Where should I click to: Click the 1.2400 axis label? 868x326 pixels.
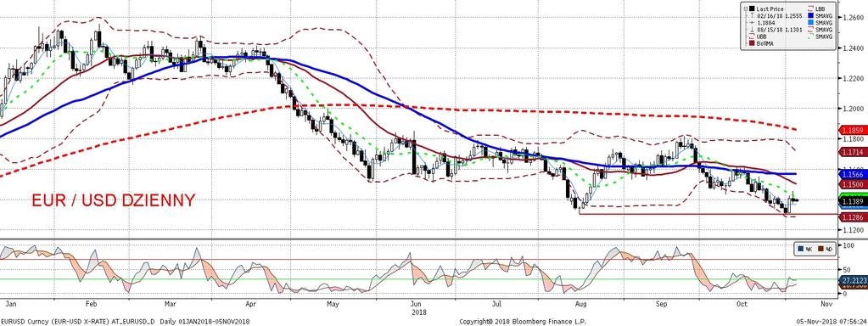coord(853,48)
